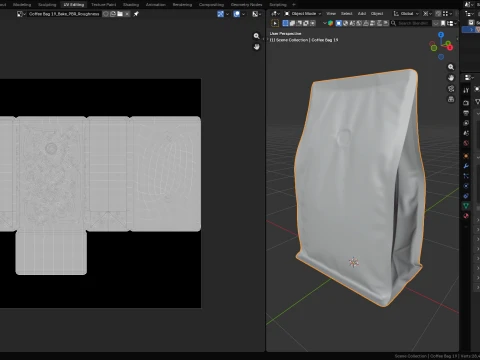This screenshot has width=480, height=360.
Task: Click the 3D viewport zoom magnifier icon
Action: point(451,67)
